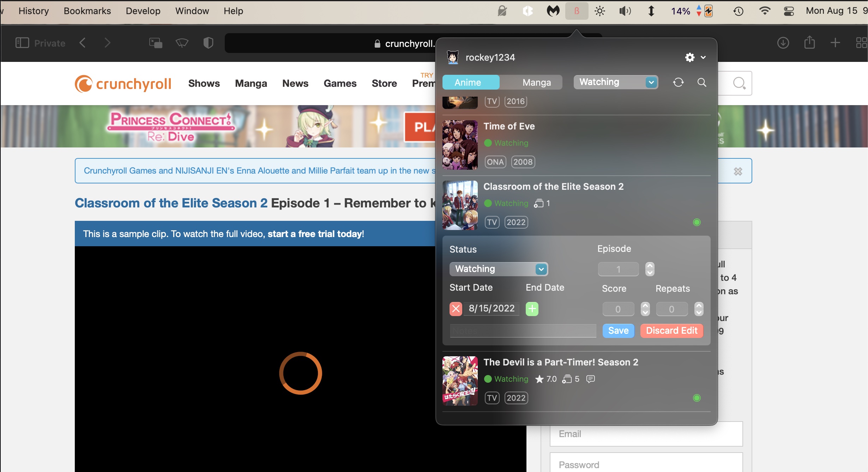Open the Develop menu
The height and width of the screenshot is (472, 868).
click(143, 11)
